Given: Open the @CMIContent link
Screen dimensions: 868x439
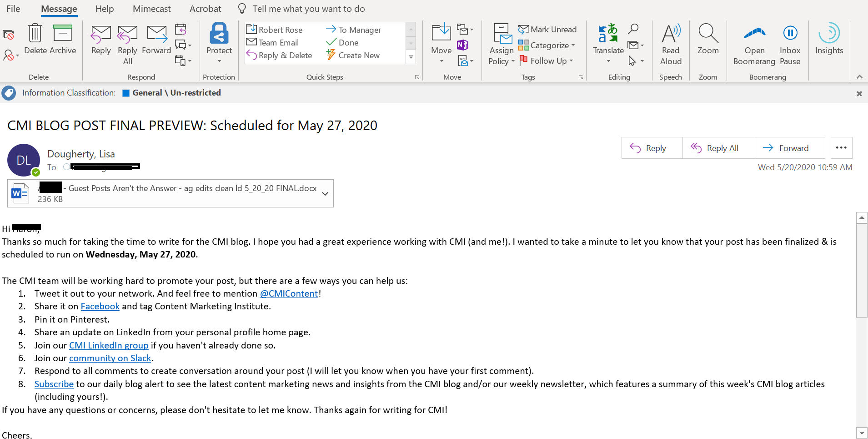Looking at the screenshot, I should coord(289,293).
